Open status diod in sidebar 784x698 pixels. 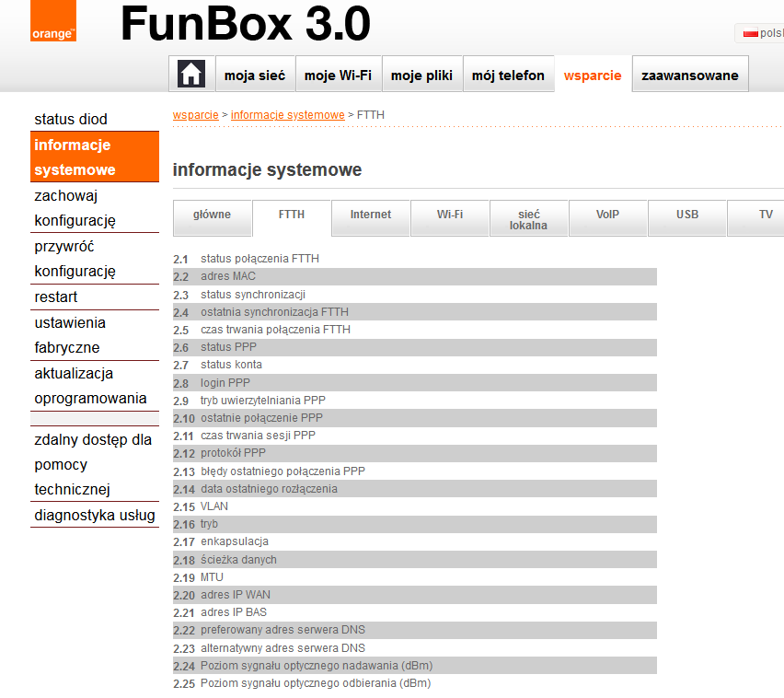click(71, 119)
